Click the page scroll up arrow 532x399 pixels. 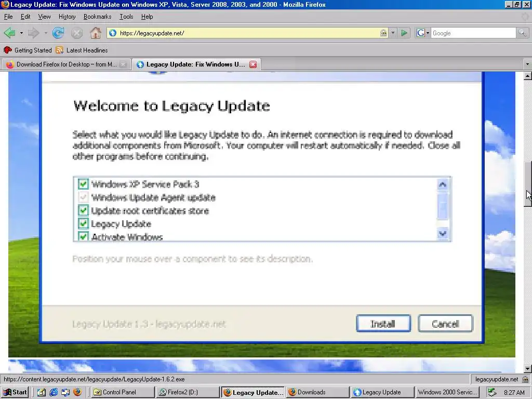(528, 76)
